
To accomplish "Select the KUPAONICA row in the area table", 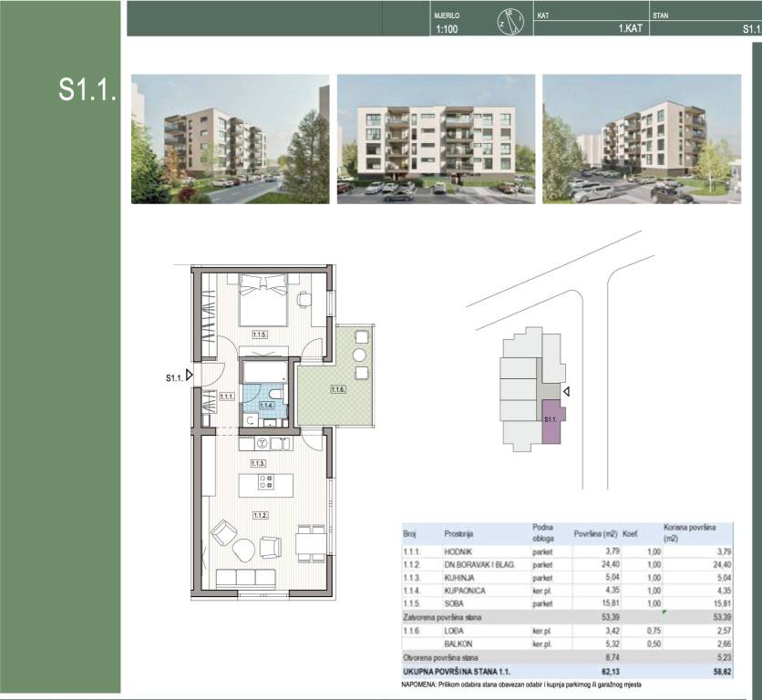I will tap(563, 590).
